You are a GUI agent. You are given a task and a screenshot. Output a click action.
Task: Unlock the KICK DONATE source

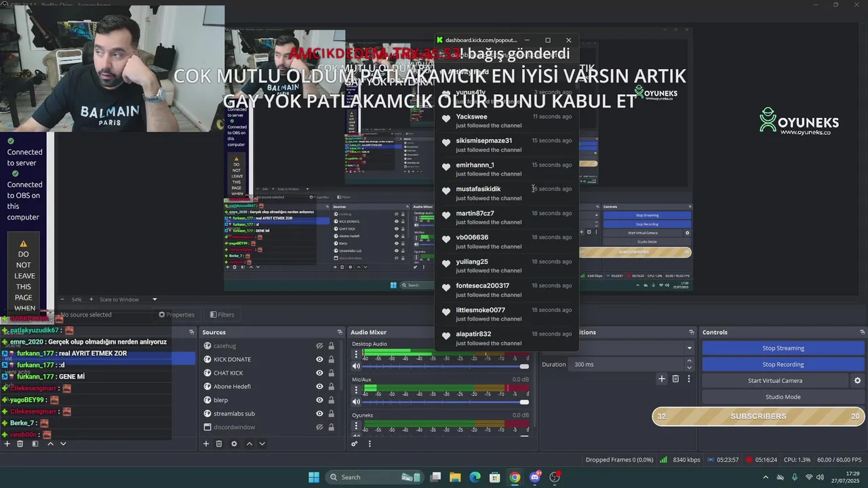coord(331,359)
